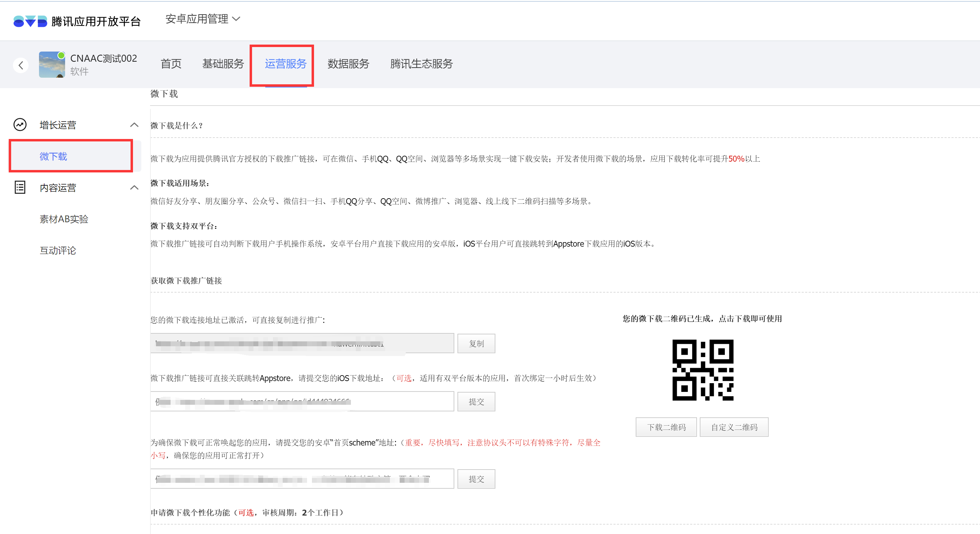The width and height of the screenshot is (980, 534).
Task: Click the 增长运营 chart icon
Action: pyautogui.click(x=20, y=125)
